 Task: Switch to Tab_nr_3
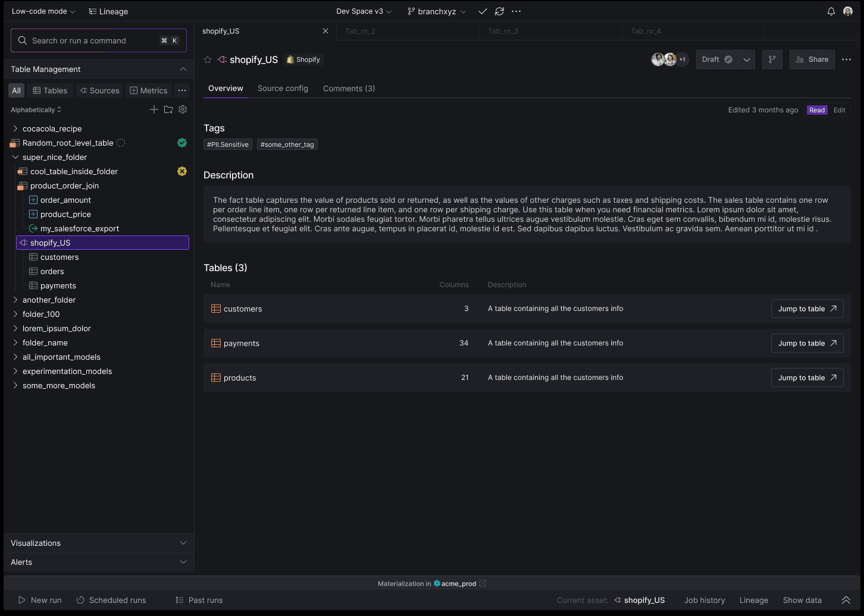point(550,31)
